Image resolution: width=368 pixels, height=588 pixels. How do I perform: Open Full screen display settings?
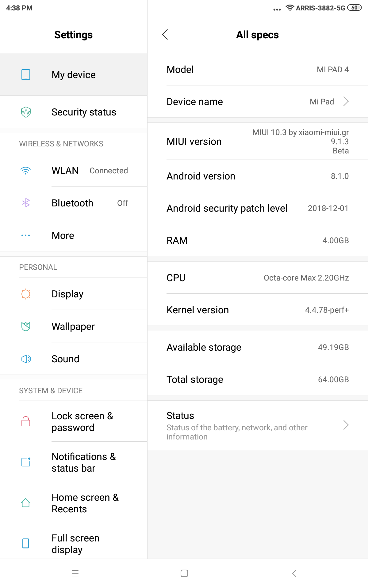tap(75, 544)
